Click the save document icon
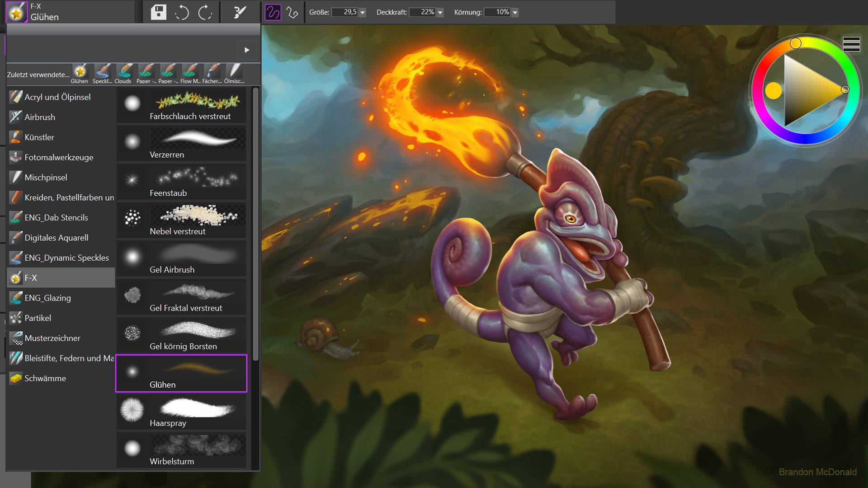The image size is (868, 488). [x=158, y=12]
